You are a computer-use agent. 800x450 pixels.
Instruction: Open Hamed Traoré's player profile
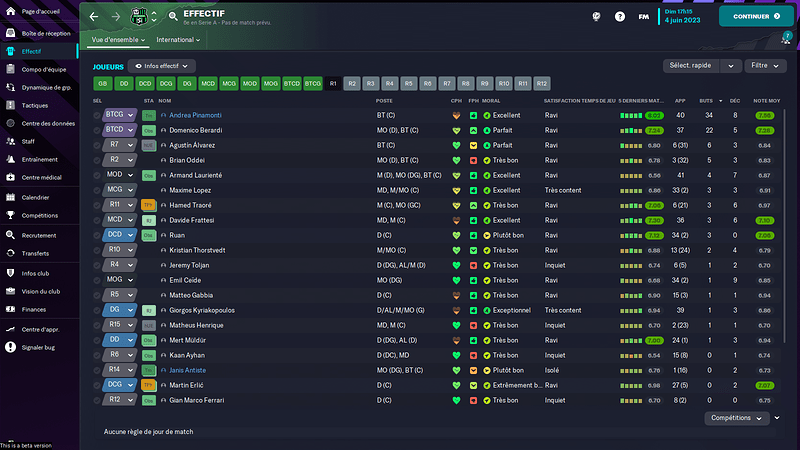coord(191,205)
